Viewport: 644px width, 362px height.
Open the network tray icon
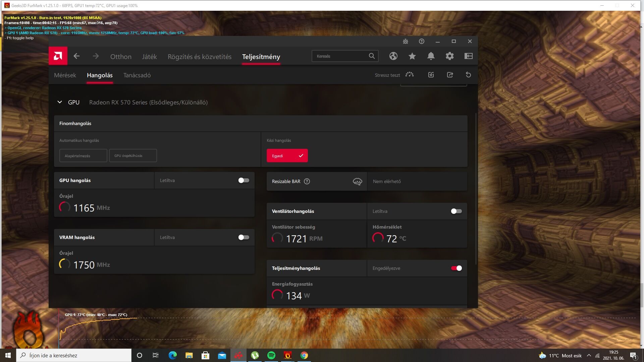[x=597, y=355]
